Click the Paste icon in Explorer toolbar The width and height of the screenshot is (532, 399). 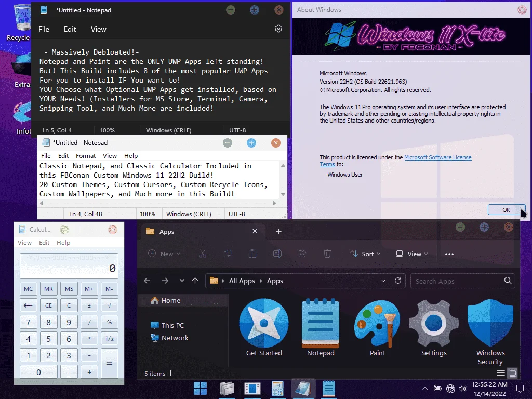click(252, 254)
